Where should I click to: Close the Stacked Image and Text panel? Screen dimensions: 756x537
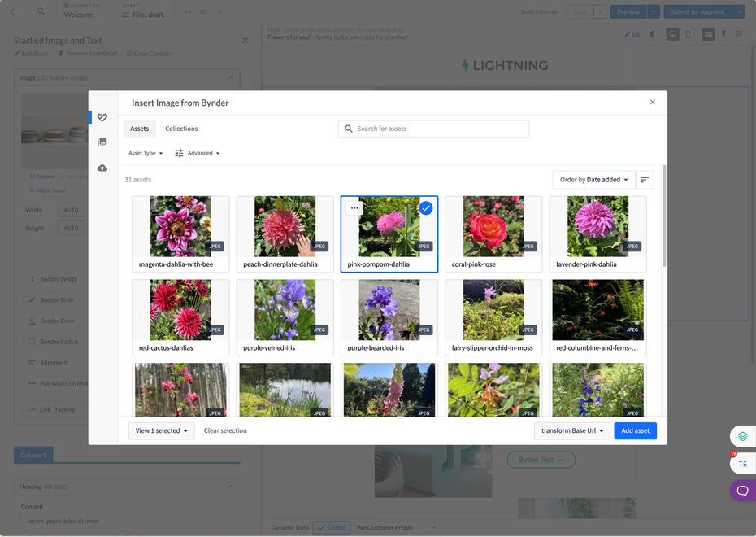245,41
